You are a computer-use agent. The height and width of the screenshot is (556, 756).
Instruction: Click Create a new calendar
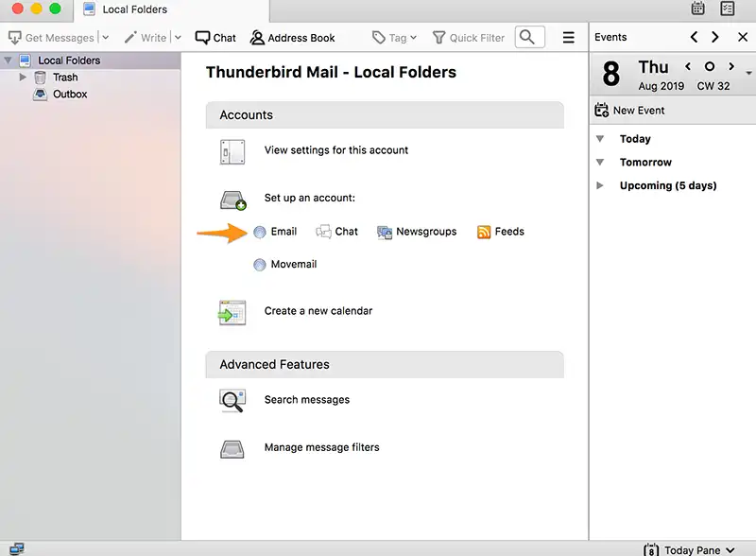pyautogui.click(x=318, y=311)
